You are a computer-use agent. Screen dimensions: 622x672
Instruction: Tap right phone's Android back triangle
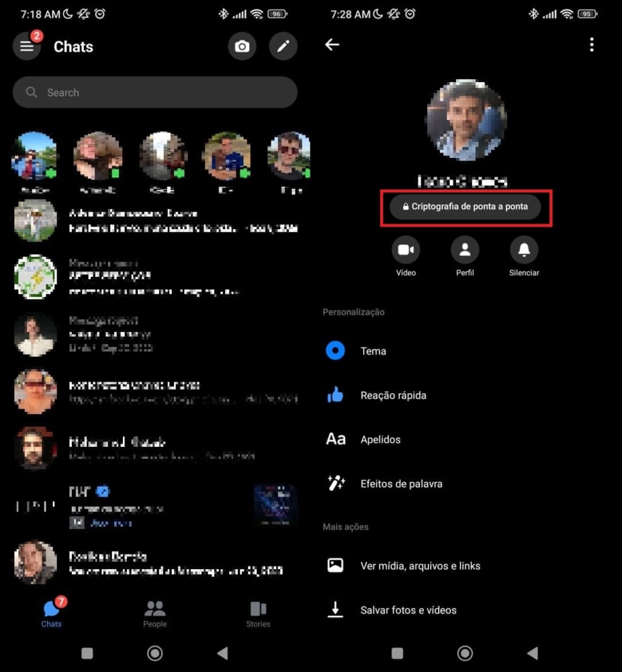coord(533,653)
